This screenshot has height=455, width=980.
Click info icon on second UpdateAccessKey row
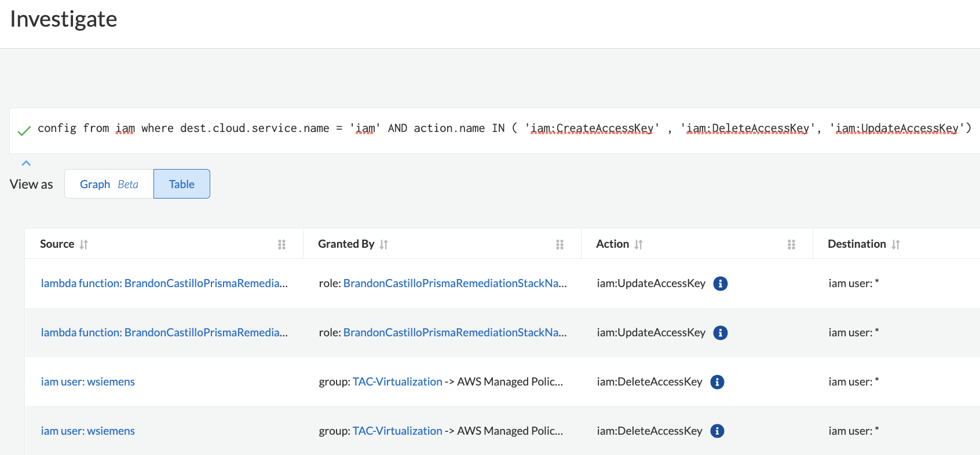720,333
